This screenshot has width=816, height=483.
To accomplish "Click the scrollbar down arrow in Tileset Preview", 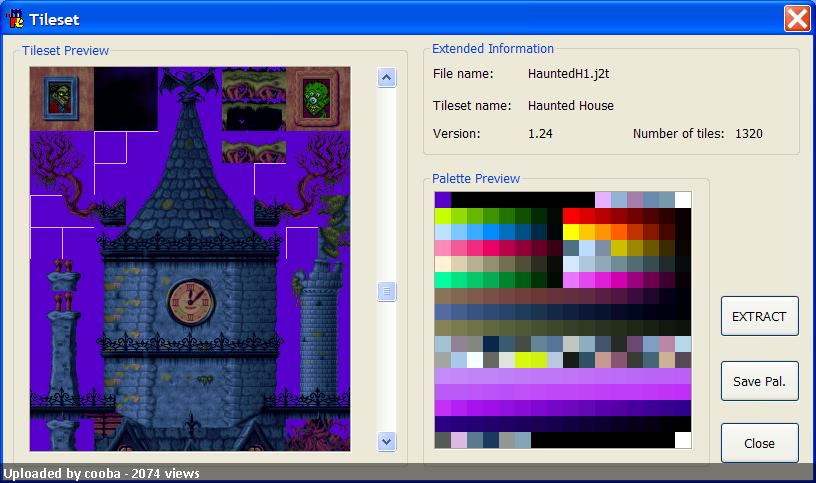I will [386, 441].
